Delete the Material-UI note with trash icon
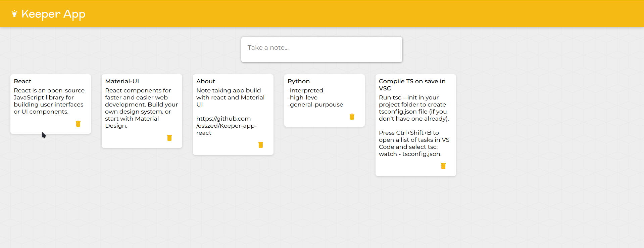This screenshot has width=644, height=248. [169, 138]
